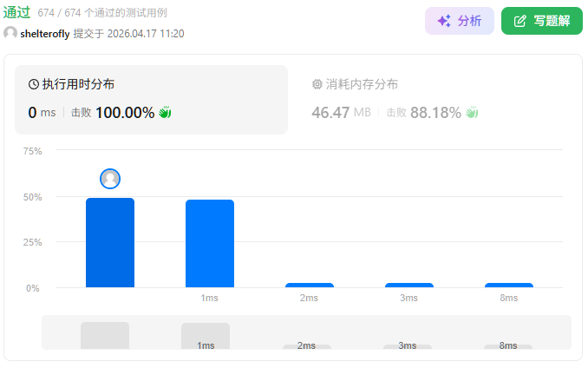Image resolution: width=588 pixels, height=368 pixels.
Task: Select the 3ms bar in the main chart
Action: coord(409,285)
